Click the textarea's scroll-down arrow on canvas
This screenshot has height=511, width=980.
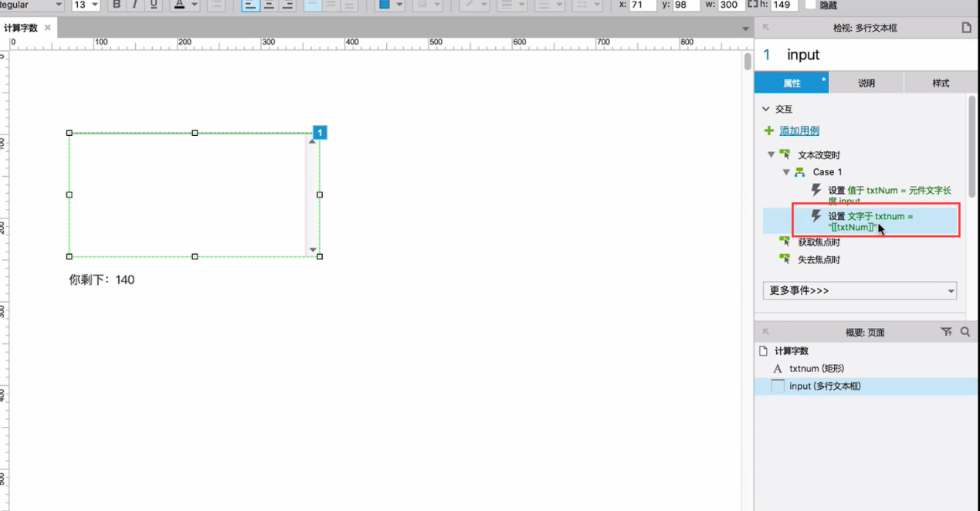click(313, 249)
